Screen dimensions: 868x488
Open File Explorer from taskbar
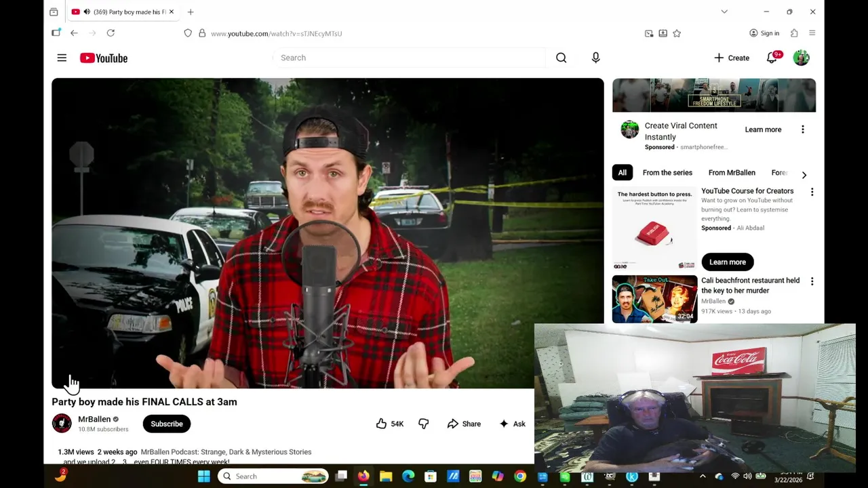(386, 476)
